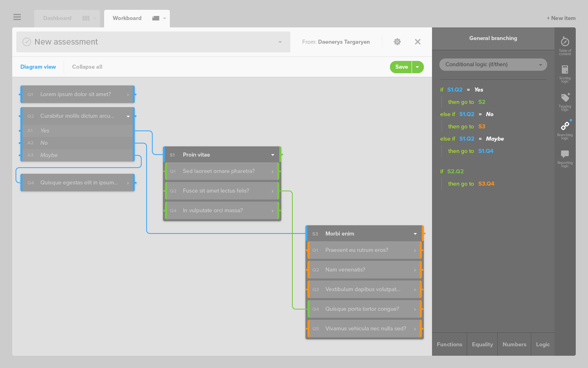Switch to the Dashboard tab

(x=57, y=18)
